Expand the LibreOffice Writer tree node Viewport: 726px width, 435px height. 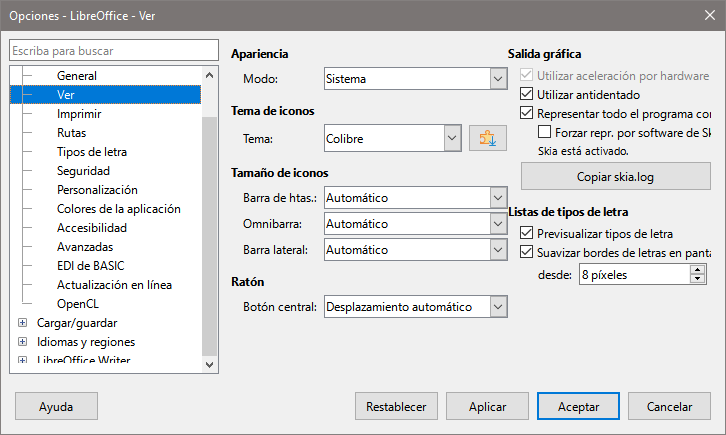click(22, 360)
